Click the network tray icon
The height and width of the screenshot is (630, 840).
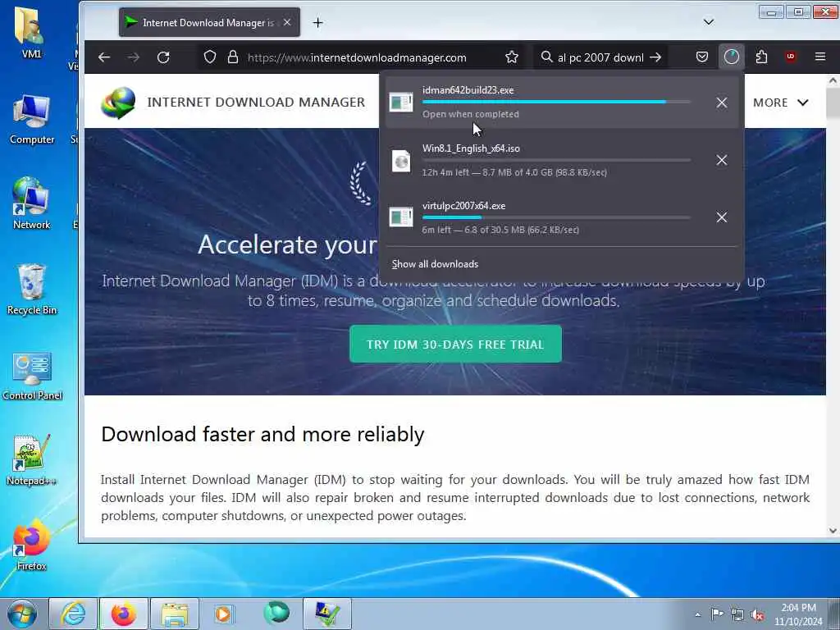[737, 614]
